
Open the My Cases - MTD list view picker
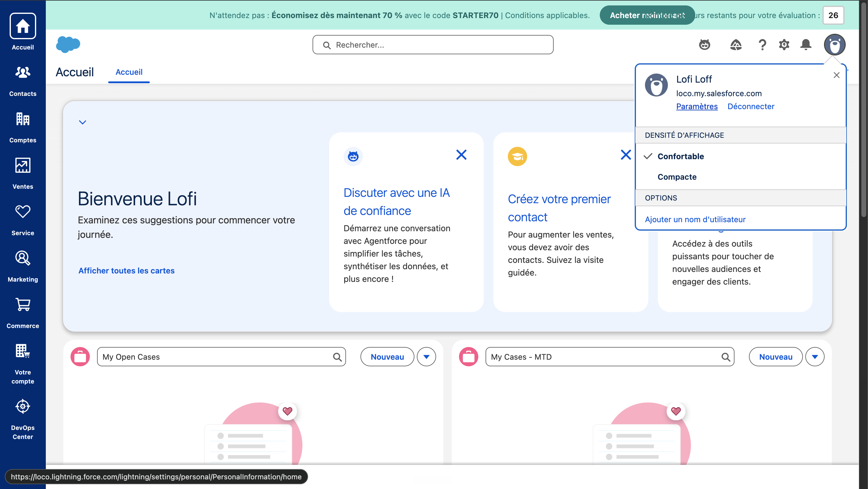pos(609,357)
